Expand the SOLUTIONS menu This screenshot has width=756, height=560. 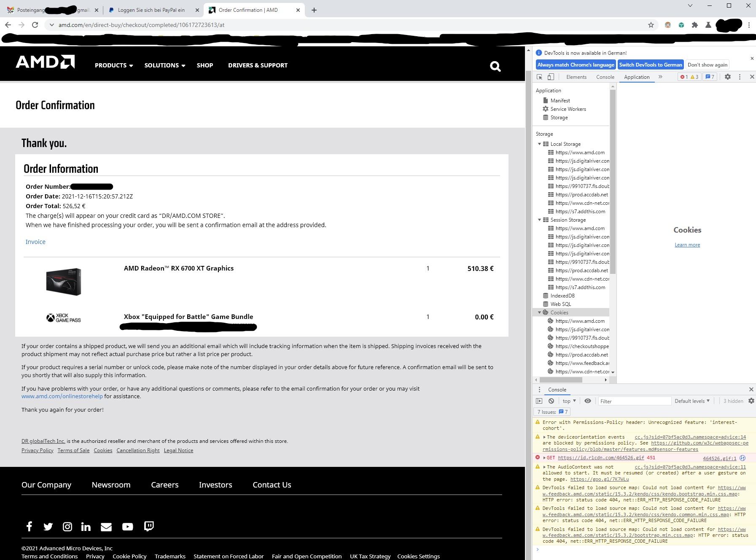click(x=165, y=65)
